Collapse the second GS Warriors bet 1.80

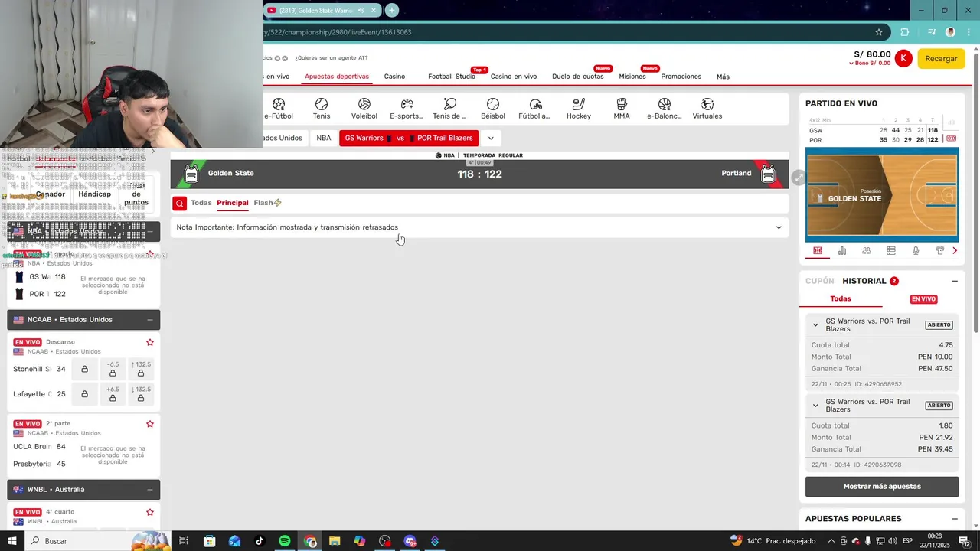[x=815, y=406]
